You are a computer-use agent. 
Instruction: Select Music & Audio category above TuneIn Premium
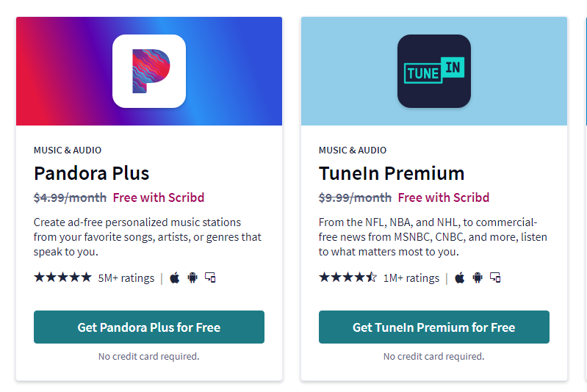tap(353, 150)
